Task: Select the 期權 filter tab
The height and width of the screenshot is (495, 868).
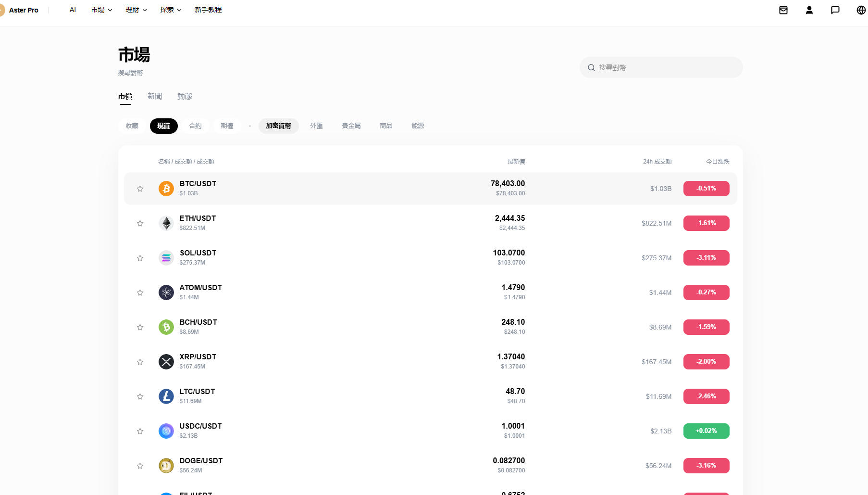Action: tap(227, 126)
